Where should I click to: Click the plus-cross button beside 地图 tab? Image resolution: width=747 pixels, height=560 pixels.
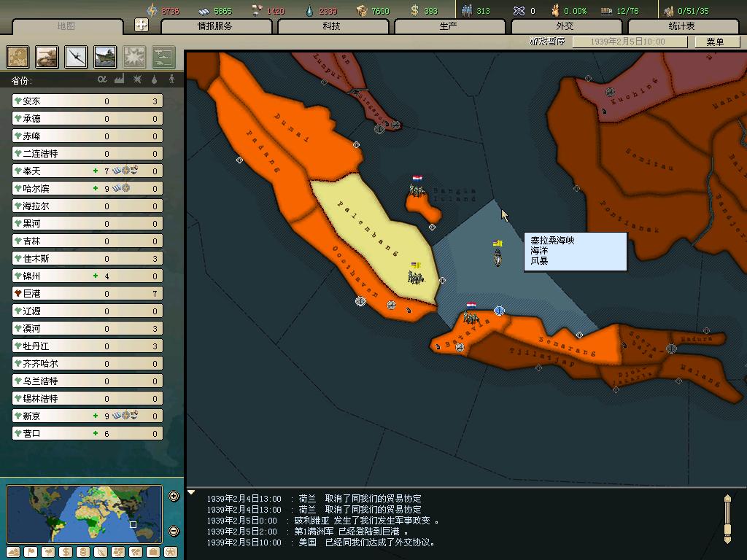pyautogui.click(x=142, y=25)
